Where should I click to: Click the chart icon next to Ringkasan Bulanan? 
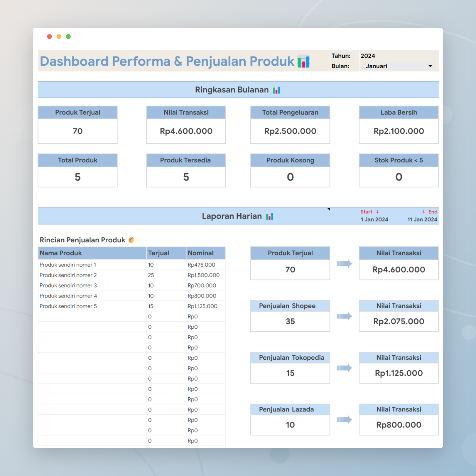click(x=276, y=90)
